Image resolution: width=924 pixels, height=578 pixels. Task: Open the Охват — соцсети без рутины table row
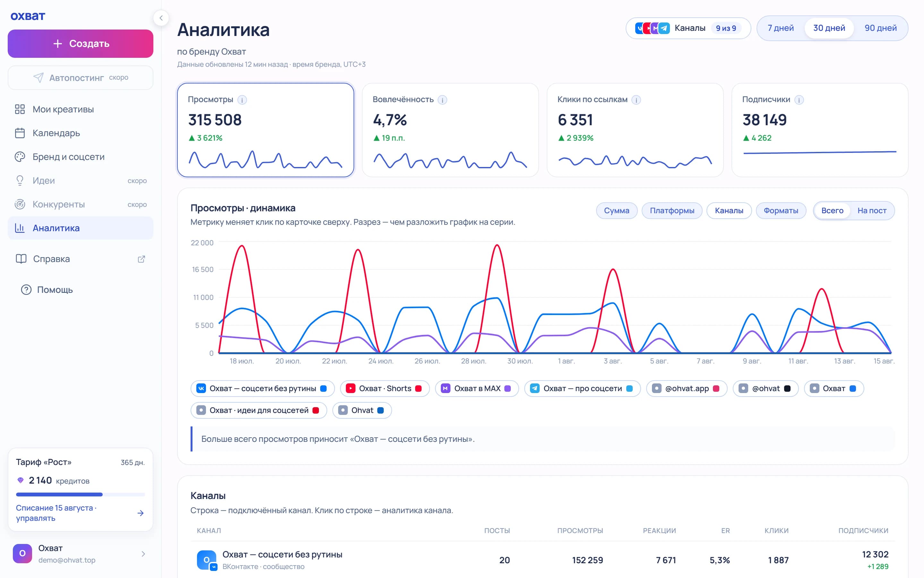point(543,560)
